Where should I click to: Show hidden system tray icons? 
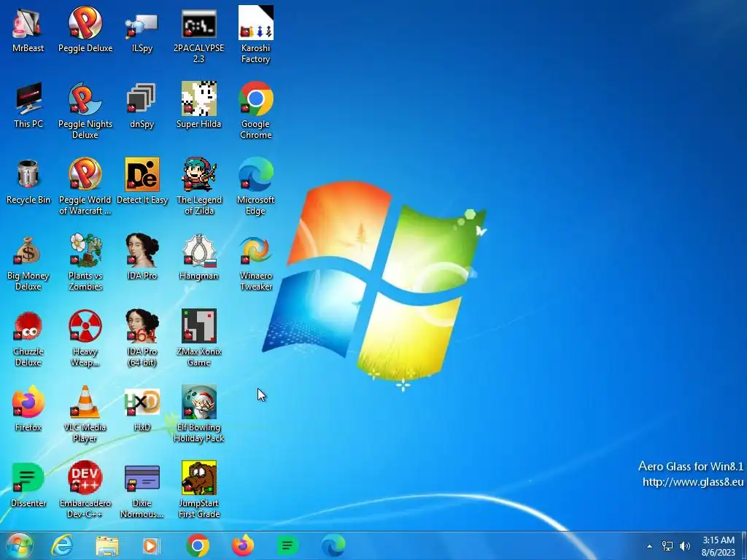[x=649, y=546]
